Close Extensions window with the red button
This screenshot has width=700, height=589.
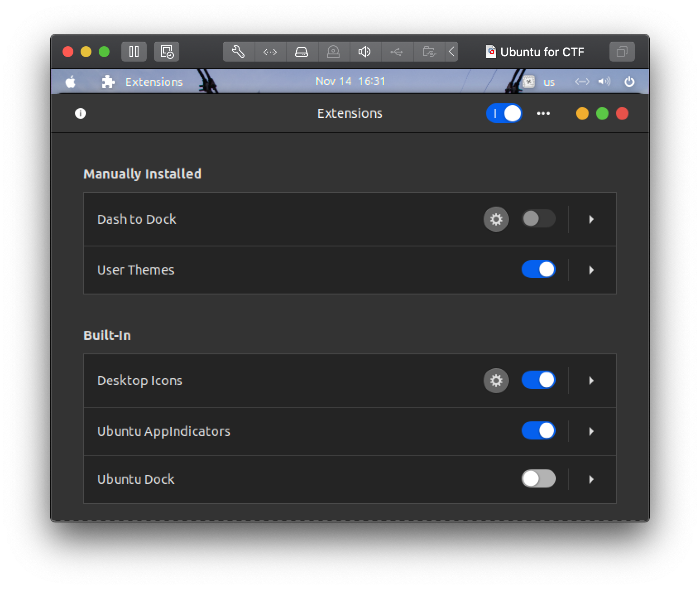622,113
